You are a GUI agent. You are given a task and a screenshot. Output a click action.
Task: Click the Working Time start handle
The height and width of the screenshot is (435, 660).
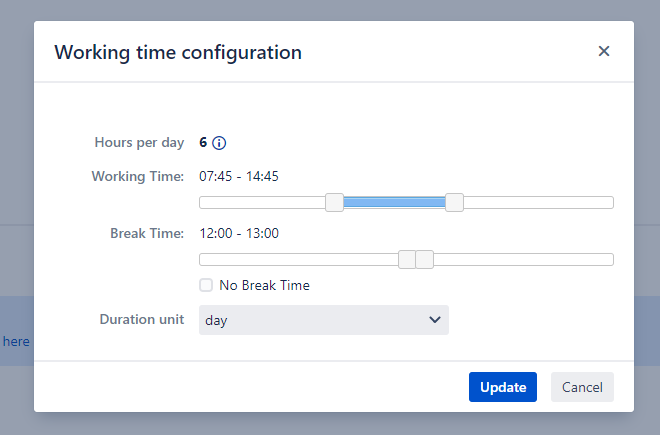pos(335,203)
